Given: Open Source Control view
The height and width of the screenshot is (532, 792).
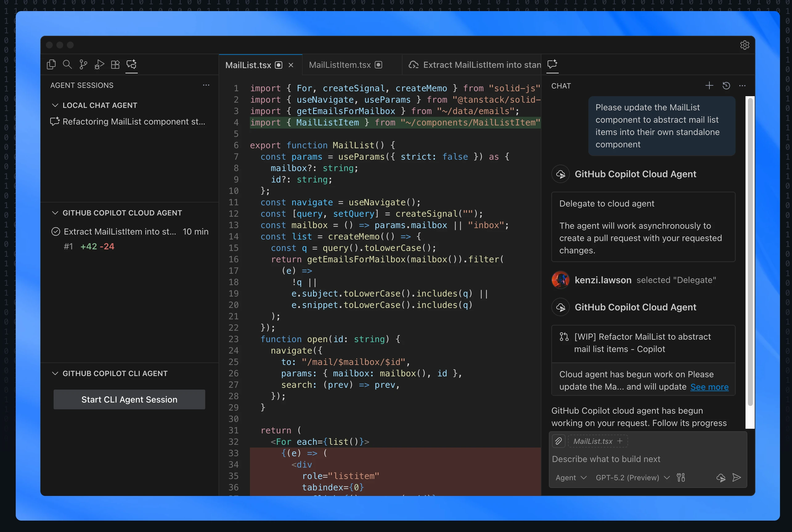Looking at the screenshot, I should coord(83,64).
